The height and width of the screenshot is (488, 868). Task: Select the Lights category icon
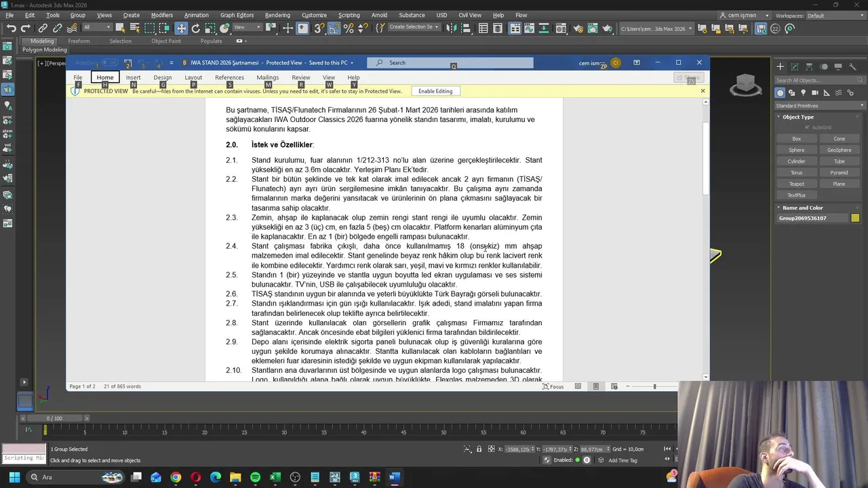[x=803, y=93]
